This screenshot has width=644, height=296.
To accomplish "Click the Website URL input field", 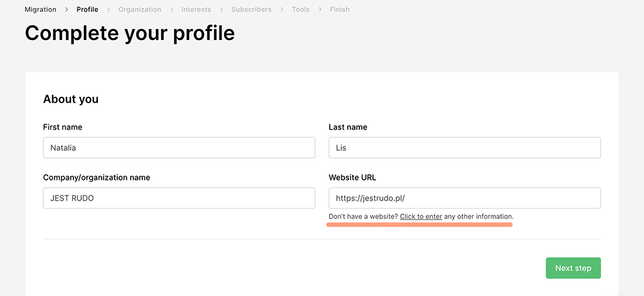I will [464, 198].
